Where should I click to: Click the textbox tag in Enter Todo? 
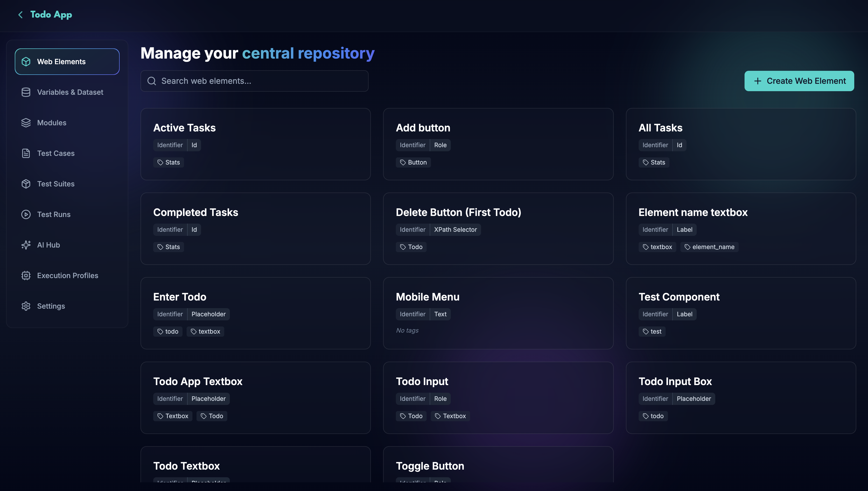tap(205, 332)
